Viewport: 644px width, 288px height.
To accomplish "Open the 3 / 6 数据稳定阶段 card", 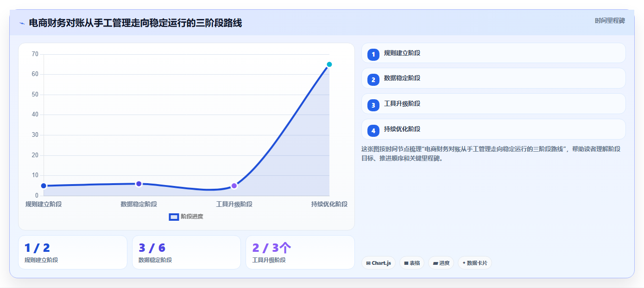I will [186, 252].
